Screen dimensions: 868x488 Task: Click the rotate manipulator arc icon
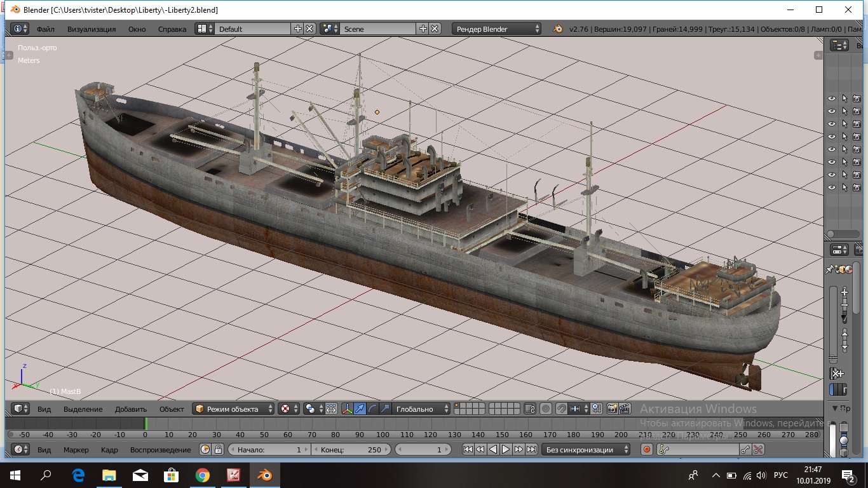[372, 409]
